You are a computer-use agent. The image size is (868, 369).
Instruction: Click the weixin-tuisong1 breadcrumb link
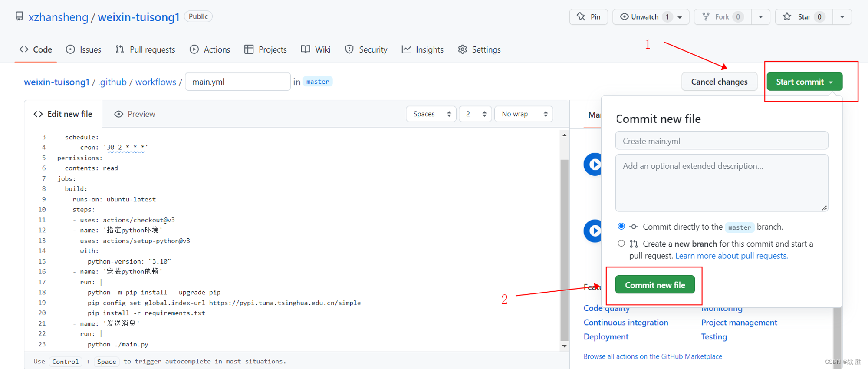(x=56, y=82)
